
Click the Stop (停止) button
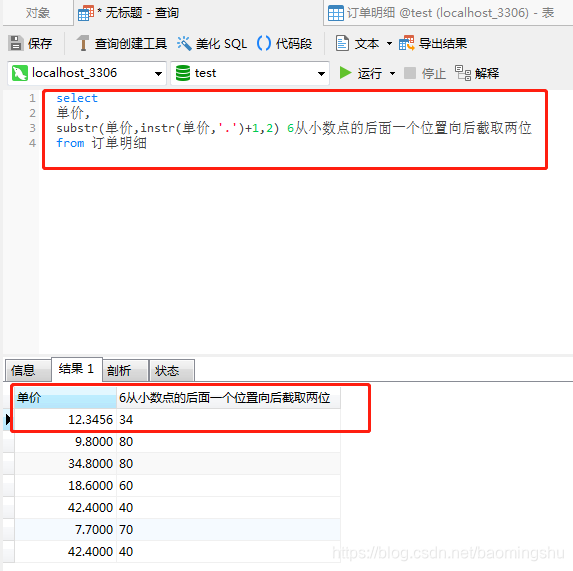[x=425, y=73]
